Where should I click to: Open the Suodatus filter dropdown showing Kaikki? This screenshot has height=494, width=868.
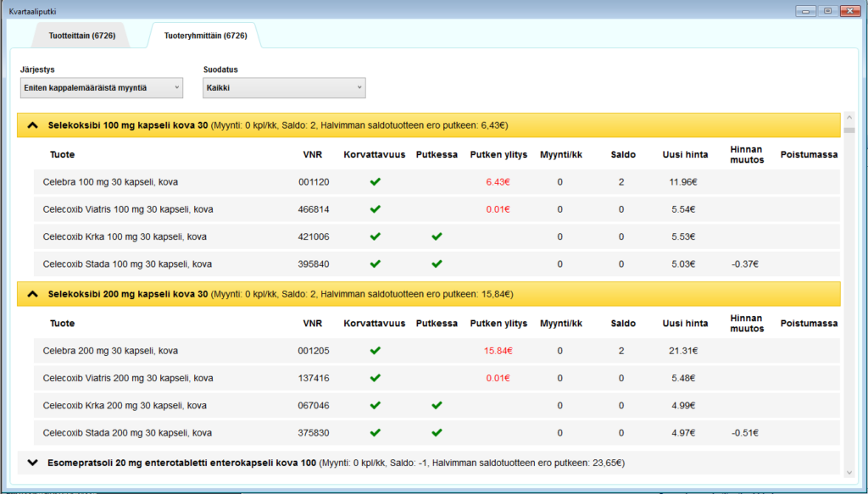coord(284,88)
